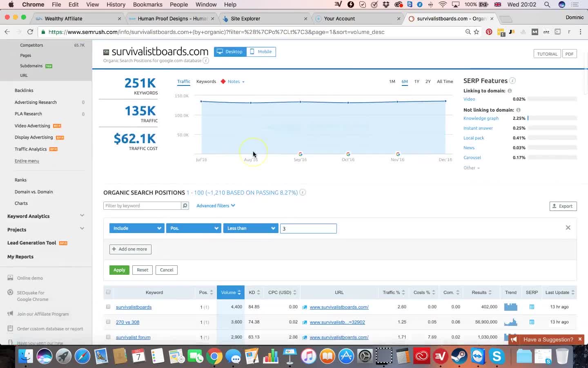Image resolution: width=588 pixels, height=368 pixels.
Task: Open info icon after Organic Search Positions
Action: (303, 192)
